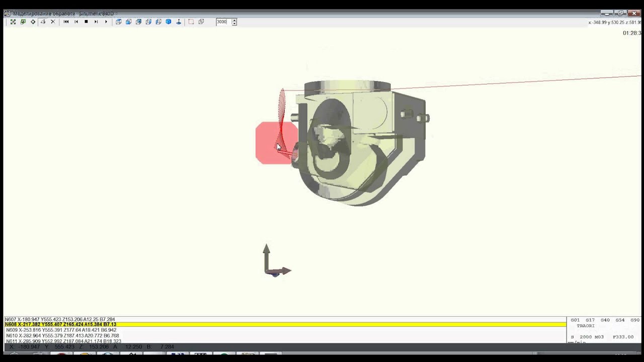
Task: Click the G54 code in status panel
Action: point(620,320)
